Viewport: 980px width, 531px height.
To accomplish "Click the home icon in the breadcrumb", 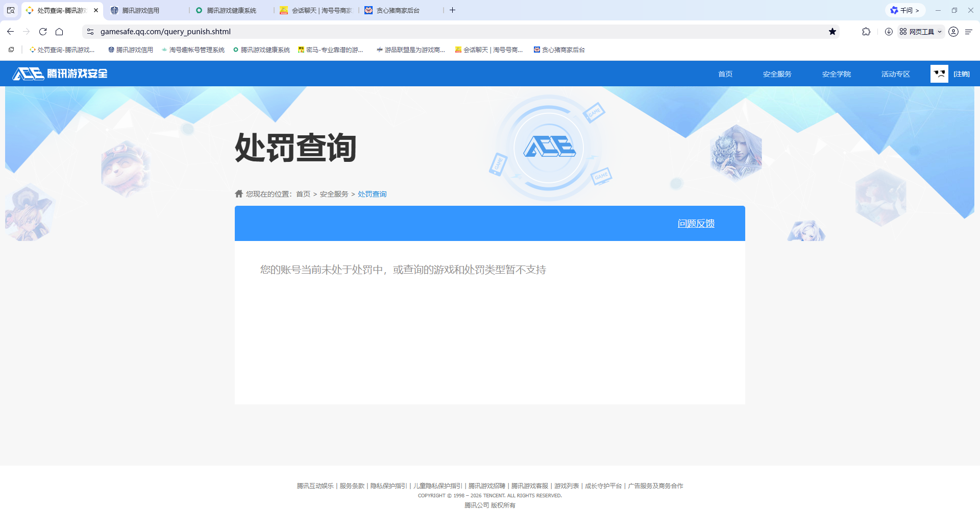I will pos(238,194).
